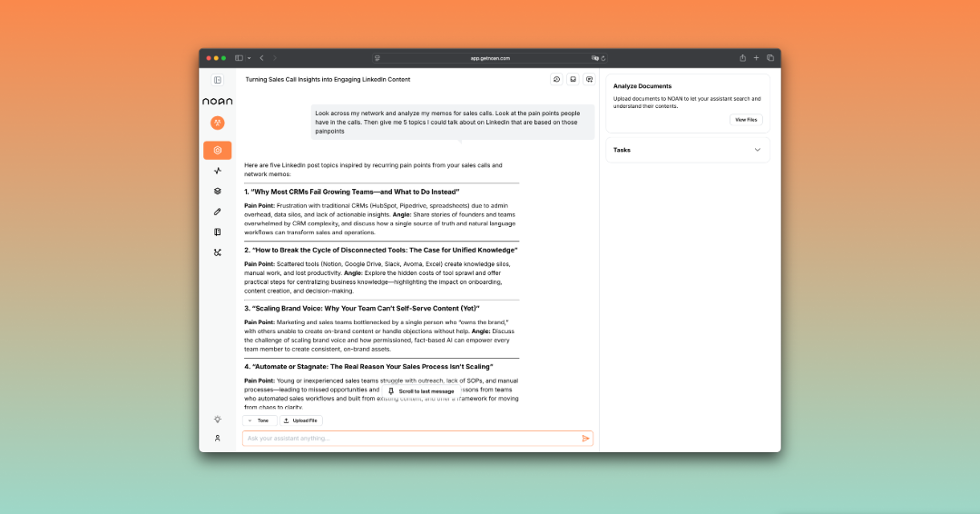Go forward with Safari forward arrow
Image resolution: width=980 pixels, height=514 pixels.
tap(274, 58)
